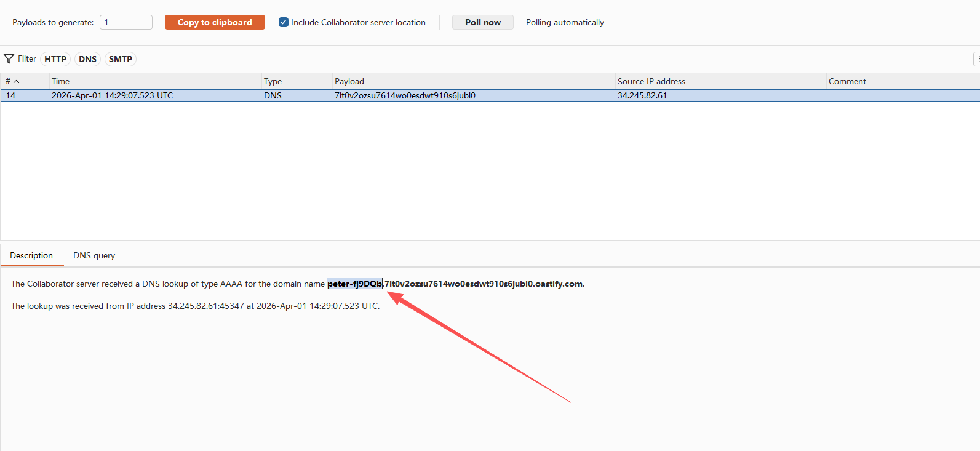The width and height of the screenshot is (980, 451).
Task: Click the sort arrow in # column
Action: [17, 82]
